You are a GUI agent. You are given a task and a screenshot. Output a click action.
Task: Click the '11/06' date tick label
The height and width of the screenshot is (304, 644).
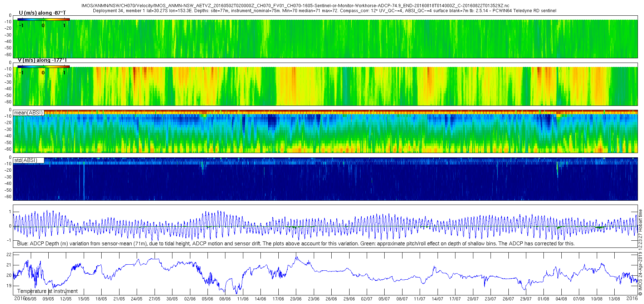(x=243, y=299)
